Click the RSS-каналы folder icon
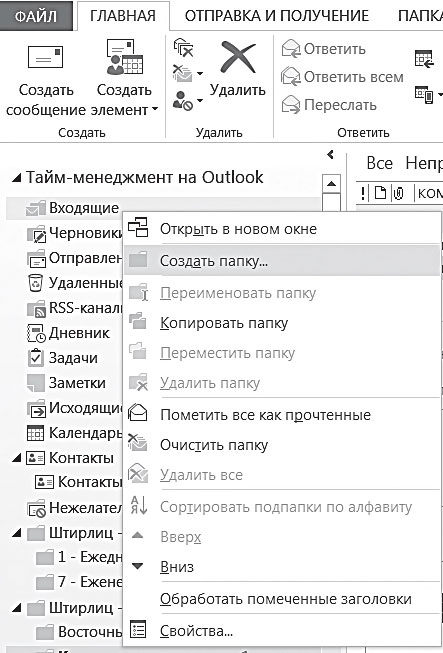This screenshot has width=443, height=653. tap(36, 309)
